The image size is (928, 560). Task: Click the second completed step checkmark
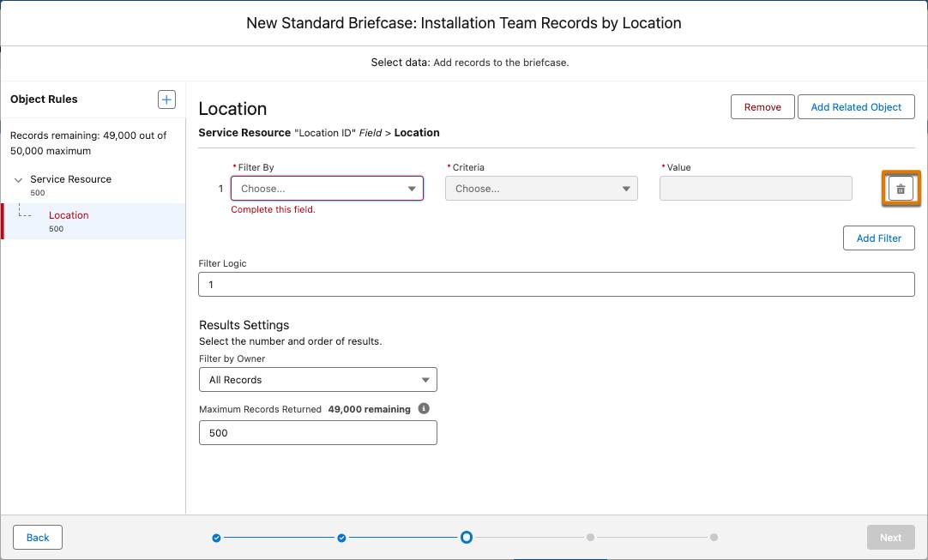click(x=341, y=537)
